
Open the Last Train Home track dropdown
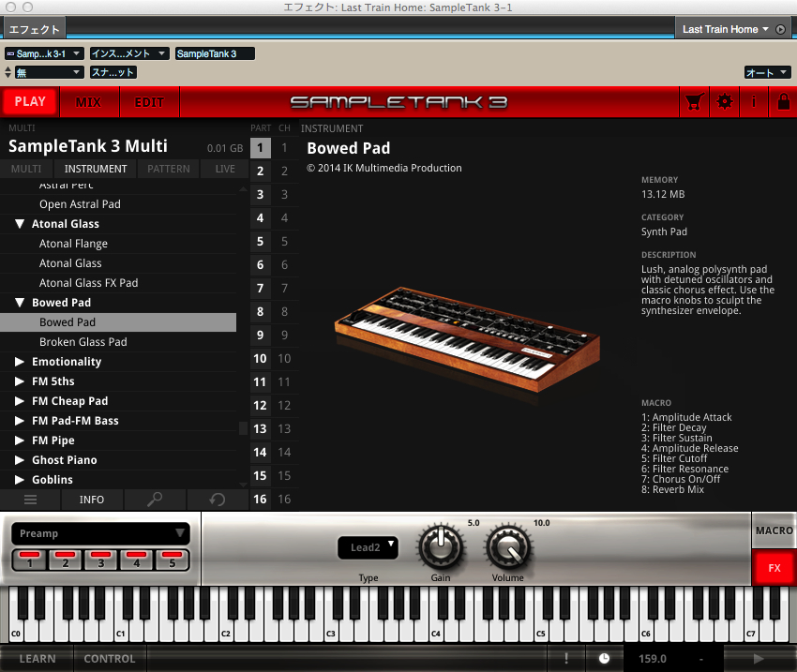tap(726, 29)
